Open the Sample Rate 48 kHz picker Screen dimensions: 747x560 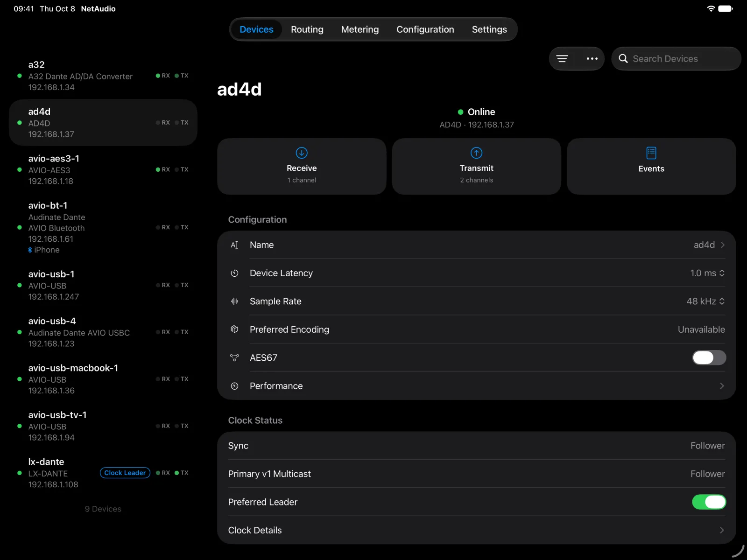point(705,301)
